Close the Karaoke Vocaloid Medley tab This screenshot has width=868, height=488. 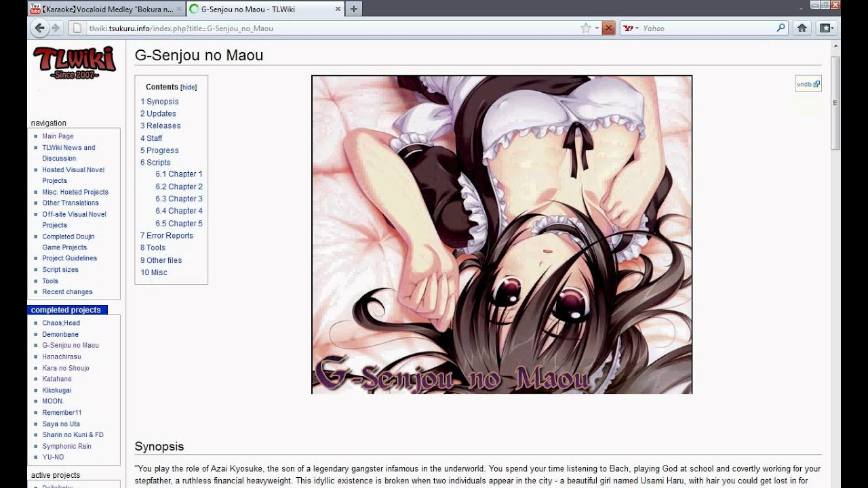click(x=180, y=9)
